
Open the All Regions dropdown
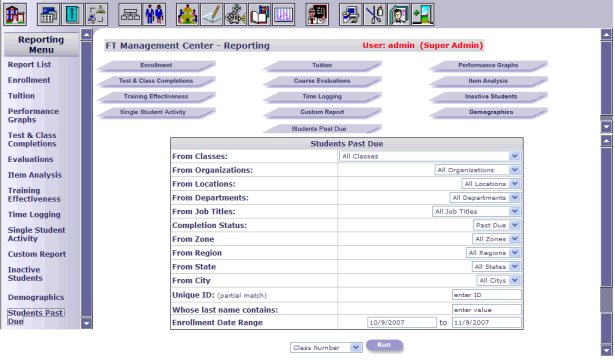(493, 253)
